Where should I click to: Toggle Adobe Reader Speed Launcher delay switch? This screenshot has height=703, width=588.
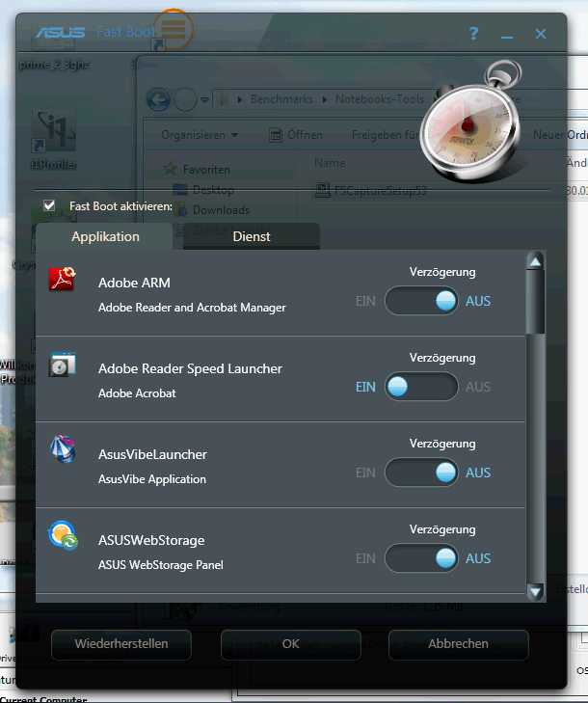click(421, 387)
